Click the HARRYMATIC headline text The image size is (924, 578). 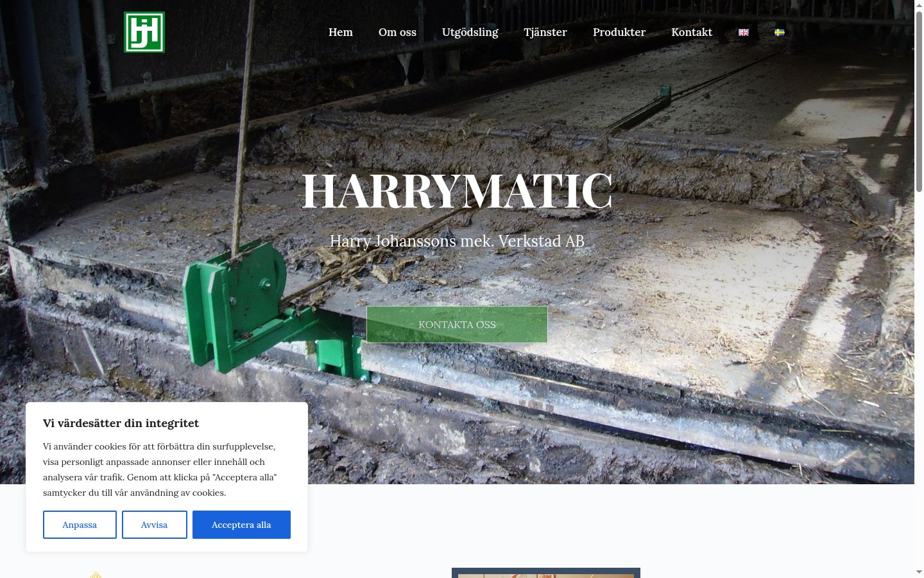point(457,191)
